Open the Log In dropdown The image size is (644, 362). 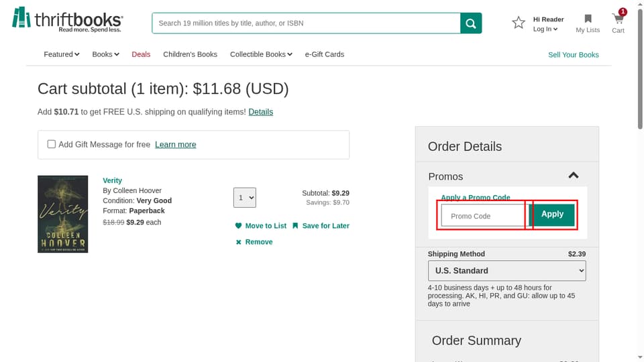click(545, 29)
